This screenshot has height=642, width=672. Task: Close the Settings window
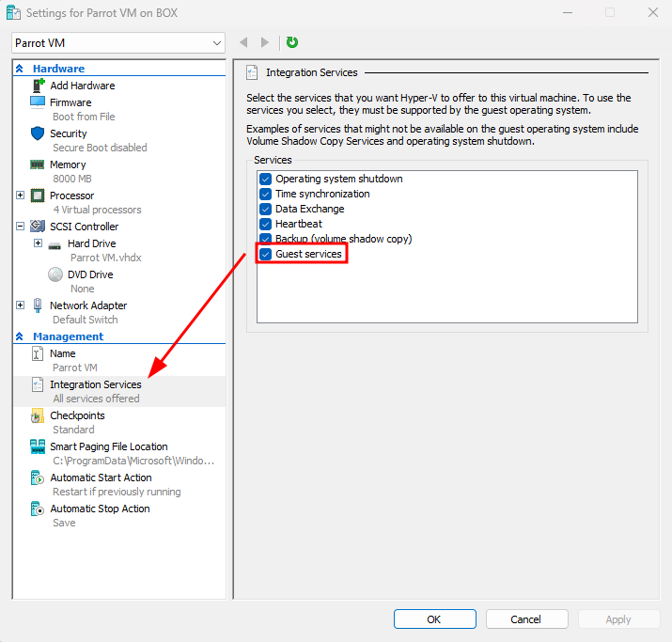pyautogui.click(x=652, y=12)
